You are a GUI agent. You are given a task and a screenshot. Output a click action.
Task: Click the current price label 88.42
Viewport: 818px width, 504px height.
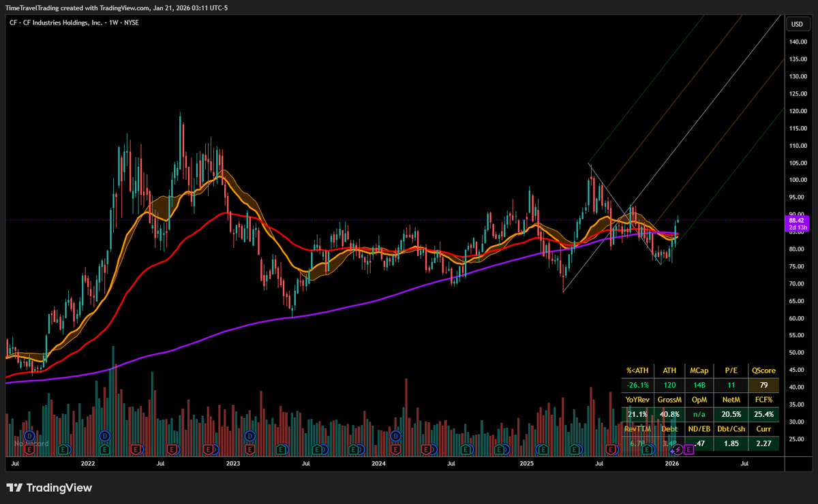[x=796, y=220]
